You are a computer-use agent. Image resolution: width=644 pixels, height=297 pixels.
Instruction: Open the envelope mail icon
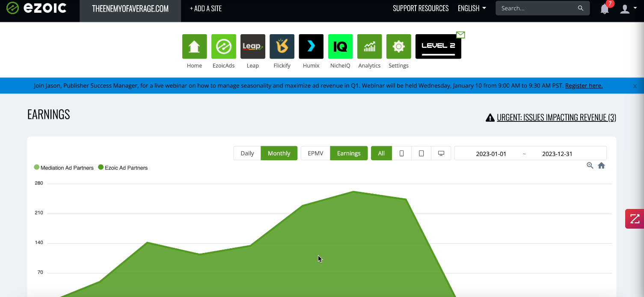(460, 35)
